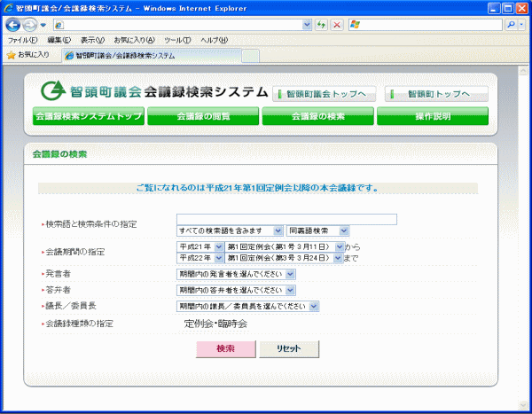Click the pink 検索 button

pyautogui.click(x=225, y=349)
